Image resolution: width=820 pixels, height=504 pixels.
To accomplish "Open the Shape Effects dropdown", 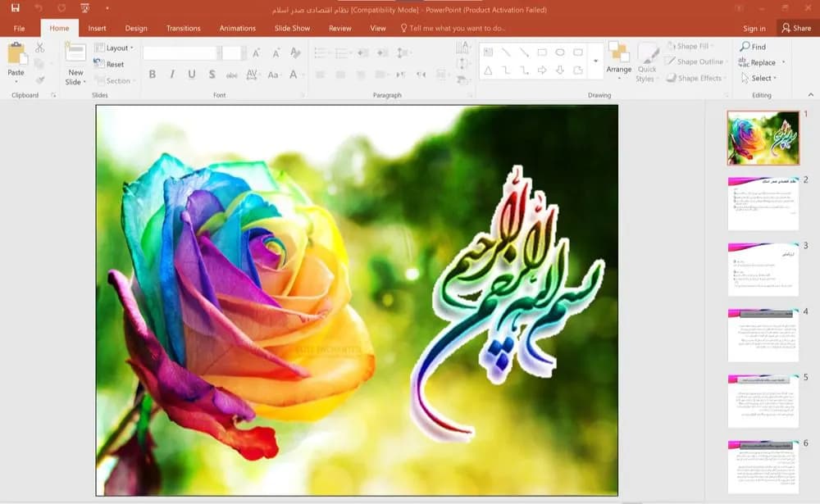I will 695,78.
